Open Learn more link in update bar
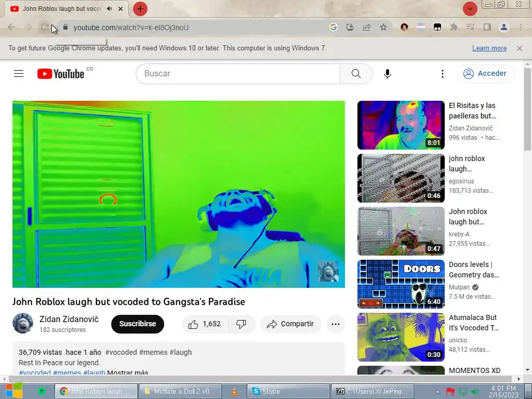Viewport: 532px width, 399px height. coord(489,48)
